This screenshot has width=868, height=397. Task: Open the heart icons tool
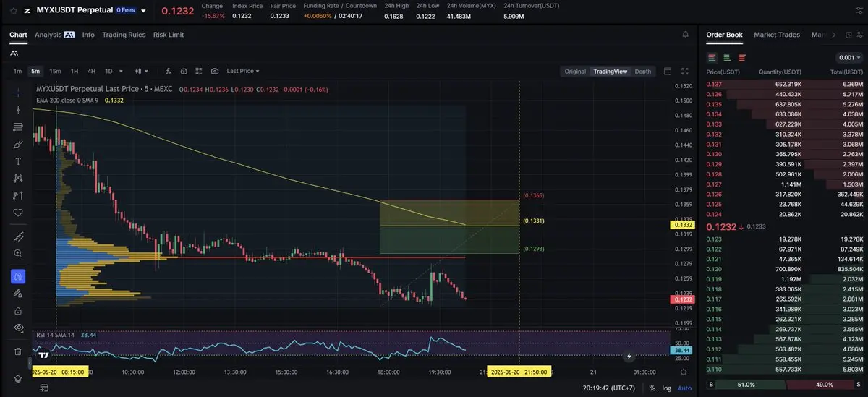point(18,213)
